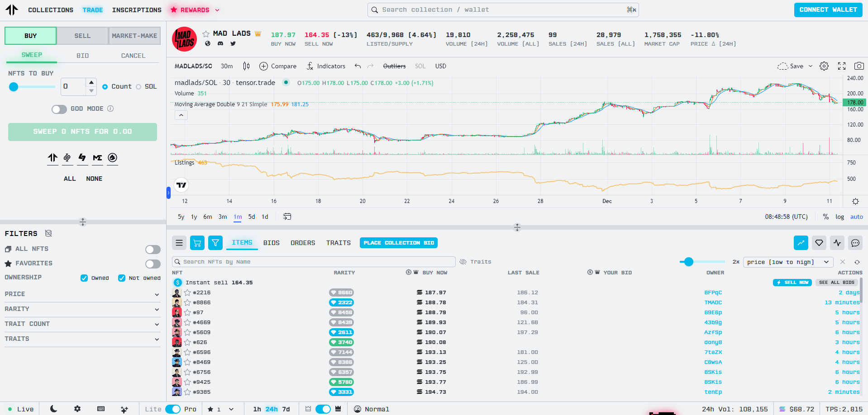Click PLACE COLLECTION BID button

pyautogui.click(x=399, y=243)
